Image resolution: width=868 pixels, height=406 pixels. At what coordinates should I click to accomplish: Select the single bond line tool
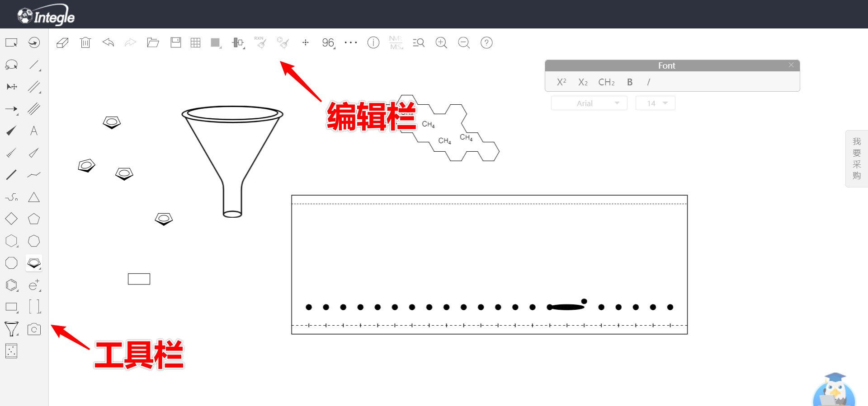click(x=34, y=65)
